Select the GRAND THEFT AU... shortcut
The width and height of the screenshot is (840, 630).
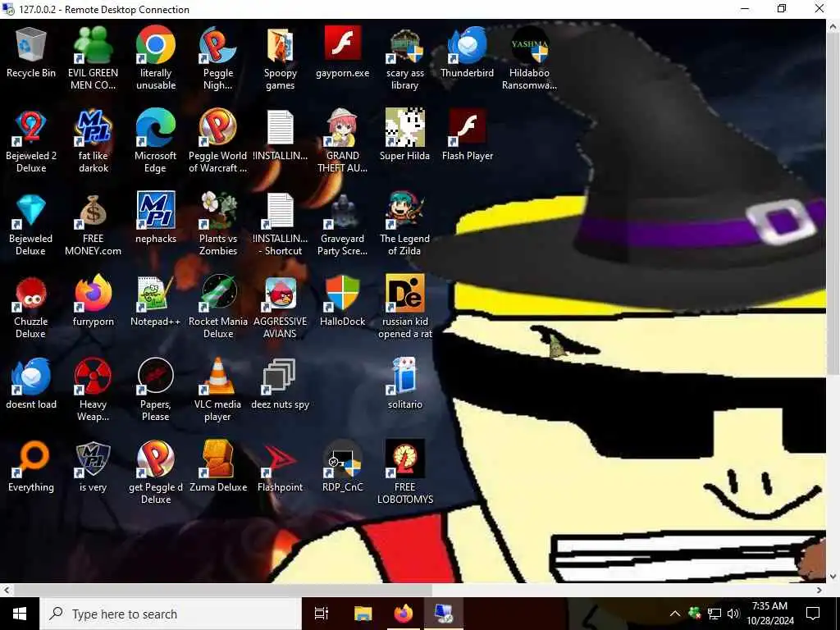click(342, 141)
